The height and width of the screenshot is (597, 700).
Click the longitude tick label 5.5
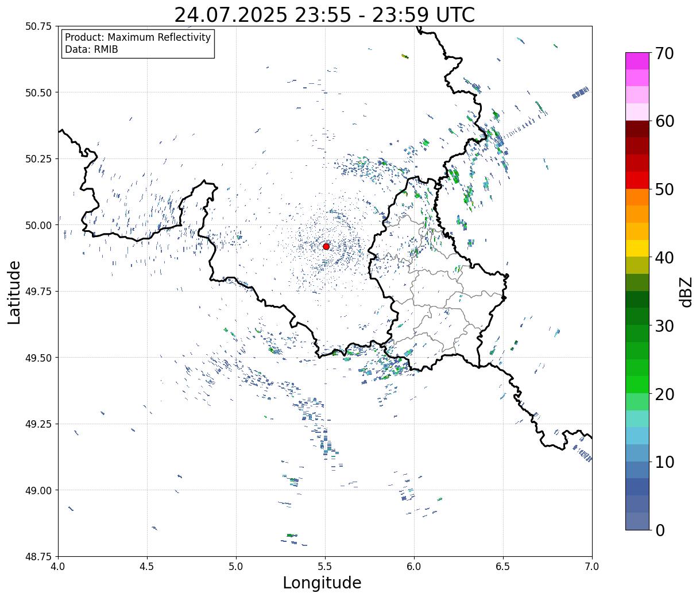point(325,567)
